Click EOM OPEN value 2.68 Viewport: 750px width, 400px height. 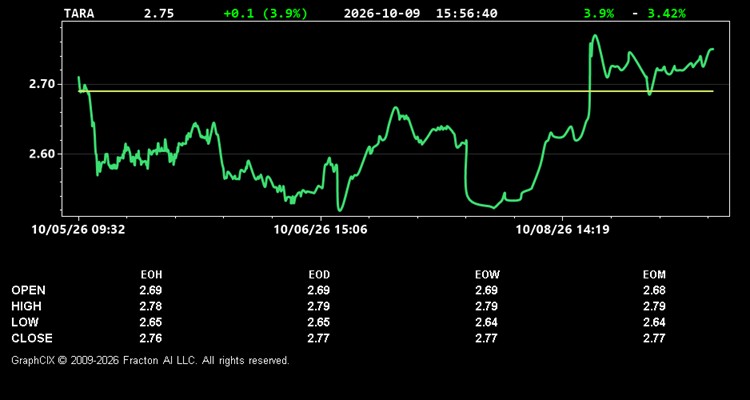pos(654,290)
